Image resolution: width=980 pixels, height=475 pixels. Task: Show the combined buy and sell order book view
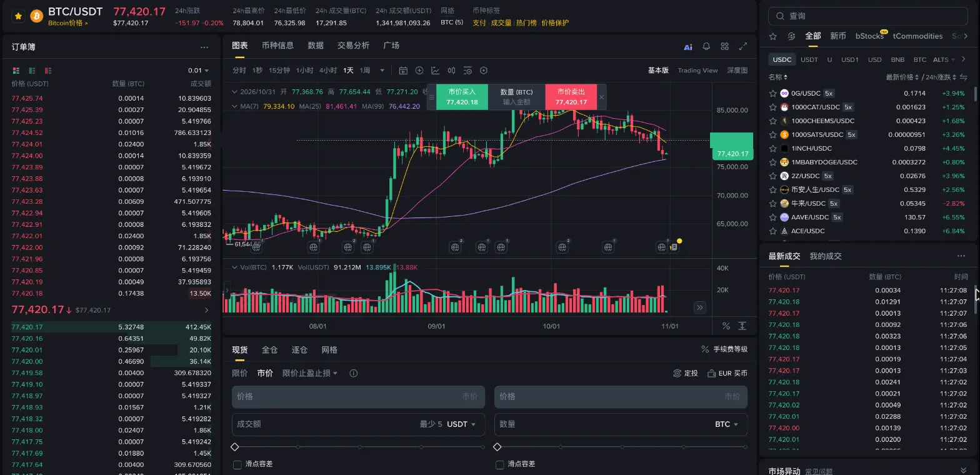(16, 71)
